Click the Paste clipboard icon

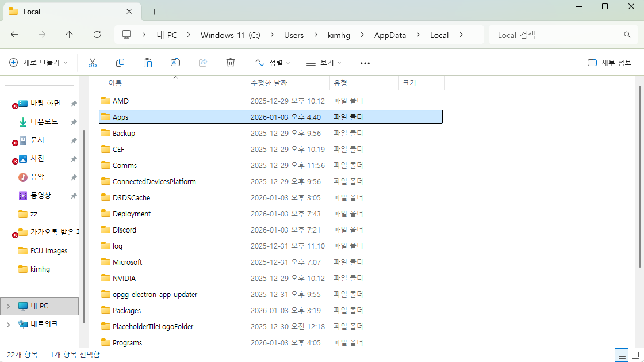coord(148,63)
